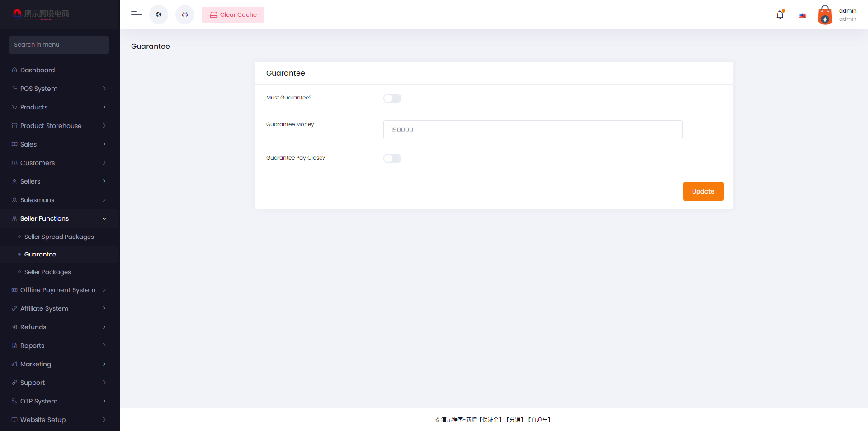Image resolution: width=868 pixels, height=431 pixels.
Task: Expand the Refunds chevron
Action: click(x=104, y=327)
